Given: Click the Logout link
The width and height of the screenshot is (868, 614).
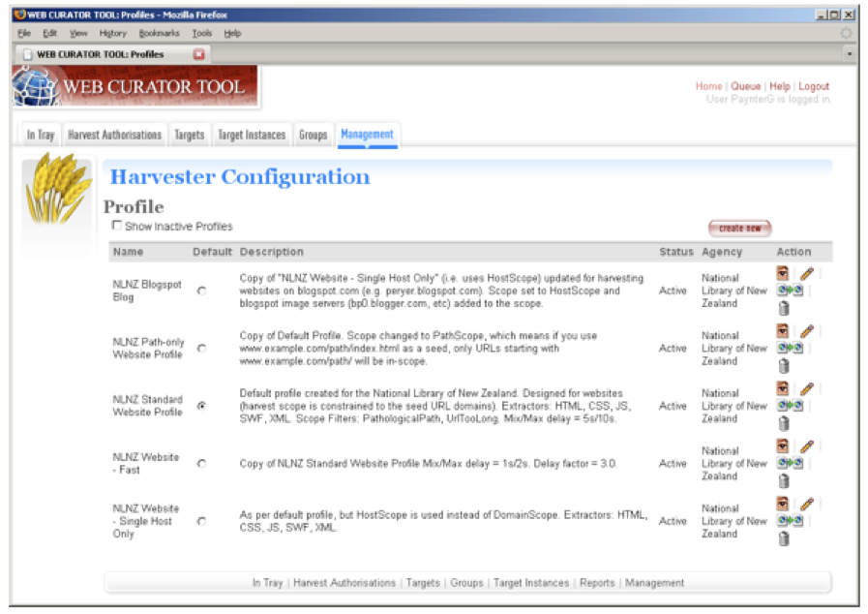Looking at the screenshot, I should 813,86.
